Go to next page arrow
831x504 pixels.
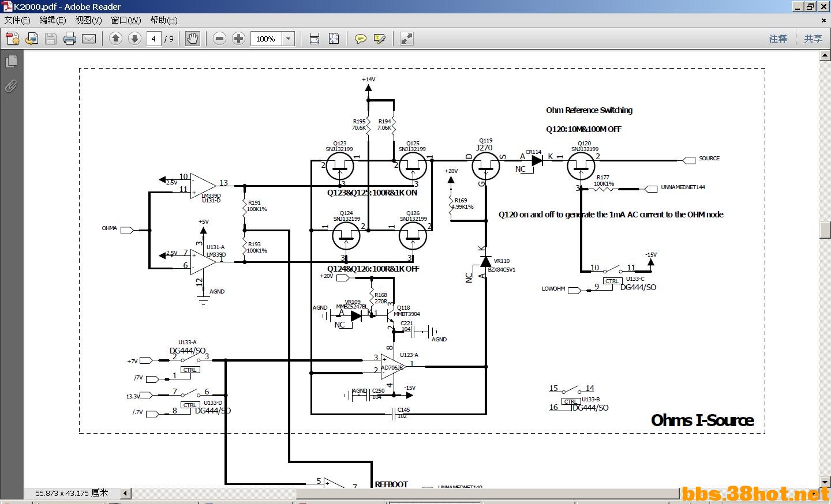134,39
